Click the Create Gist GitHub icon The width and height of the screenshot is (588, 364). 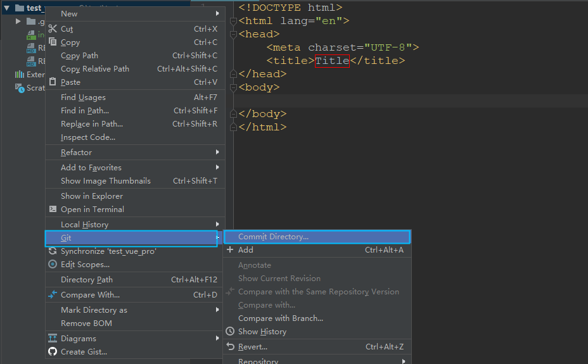coord(53,352)
